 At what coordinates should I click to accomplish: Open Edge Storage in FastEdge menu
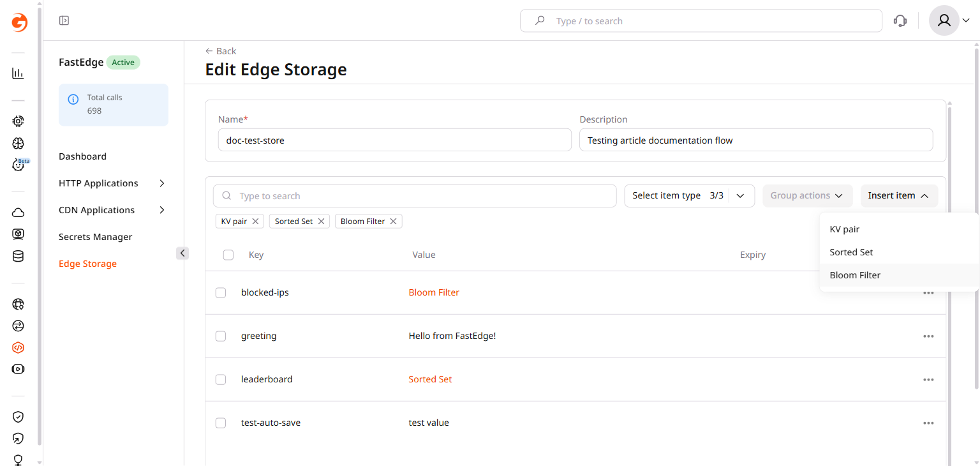(88, 264)
